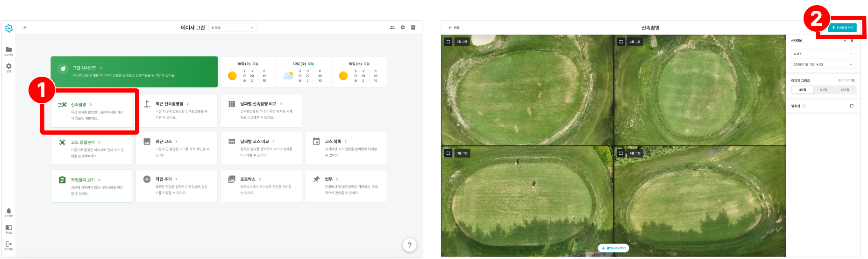Screen dimensions: 868x259
Task: Open the A 코스 dropdown in details panel
Action: 822,54
